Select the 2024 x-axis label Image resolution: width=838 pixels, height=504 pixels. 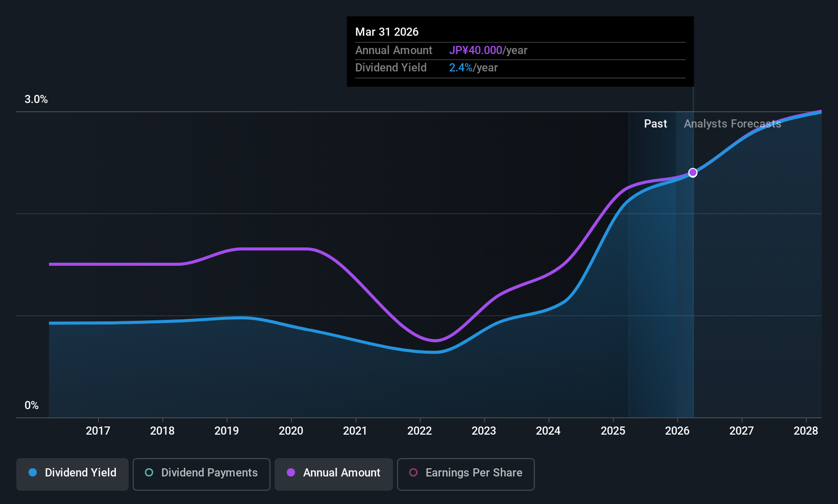pos(548,431)
